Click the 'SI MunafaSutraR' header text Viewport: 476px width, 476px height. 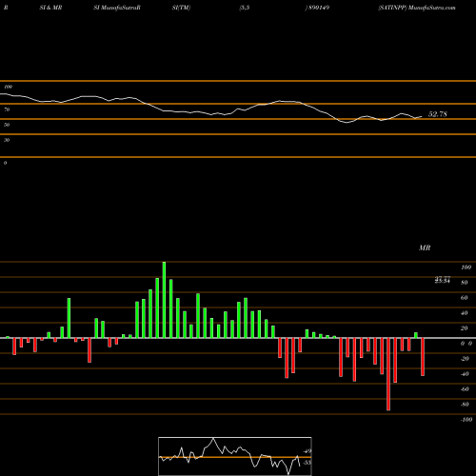117,8
